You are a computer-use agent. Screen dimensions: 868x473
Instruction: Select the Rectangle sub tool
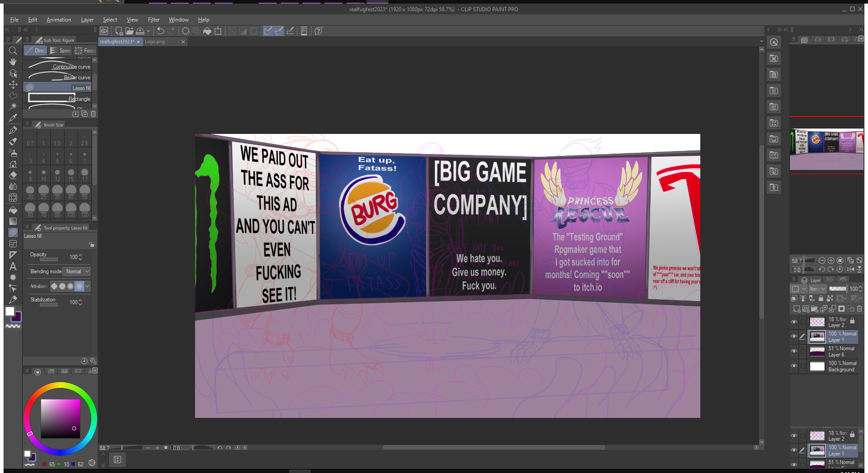pos(59,98)
